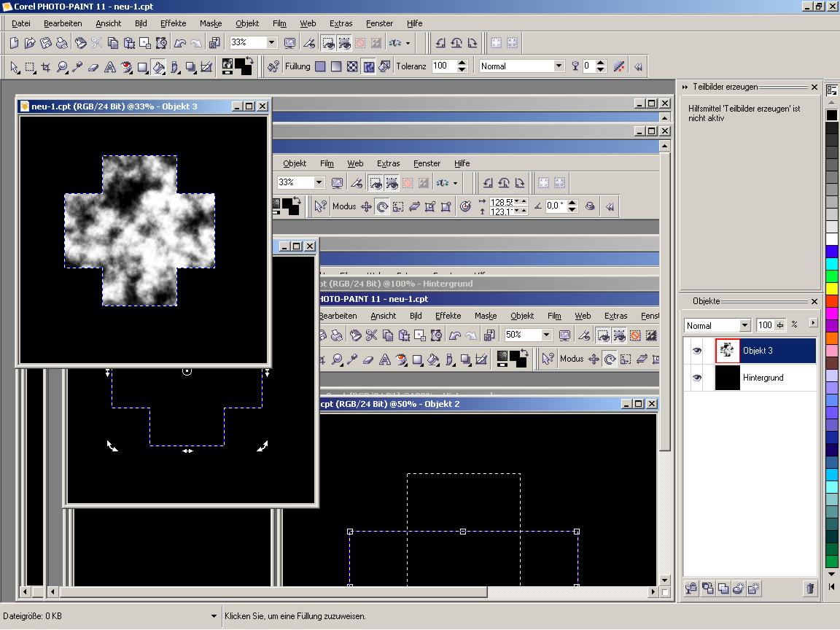Hide the Objekt 3 layer eye
840x630 pixels.
click(x=696, y=351)
